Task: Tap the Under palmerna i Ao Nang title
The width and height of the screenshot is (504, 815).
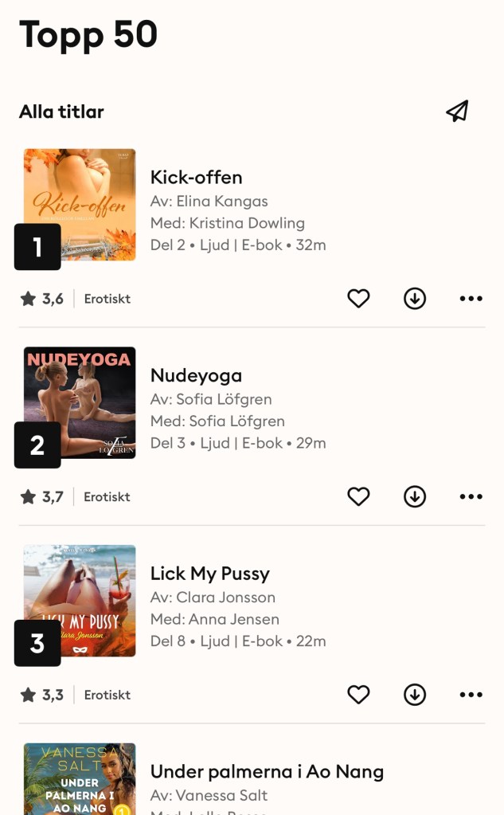Action: (x=267, y=771)
